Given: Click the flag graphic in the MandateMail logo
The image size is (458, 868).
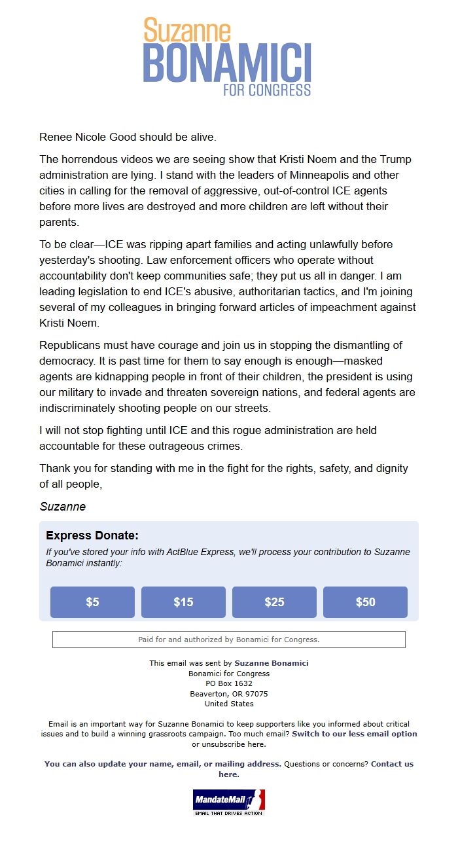Looking at the screenshot, I should tap(256, 799).
